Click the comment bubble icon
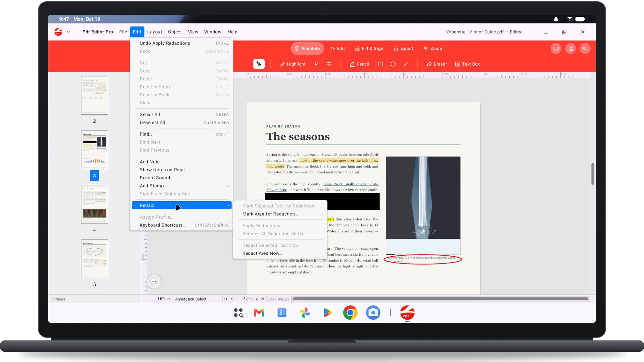 coord(154,281)
